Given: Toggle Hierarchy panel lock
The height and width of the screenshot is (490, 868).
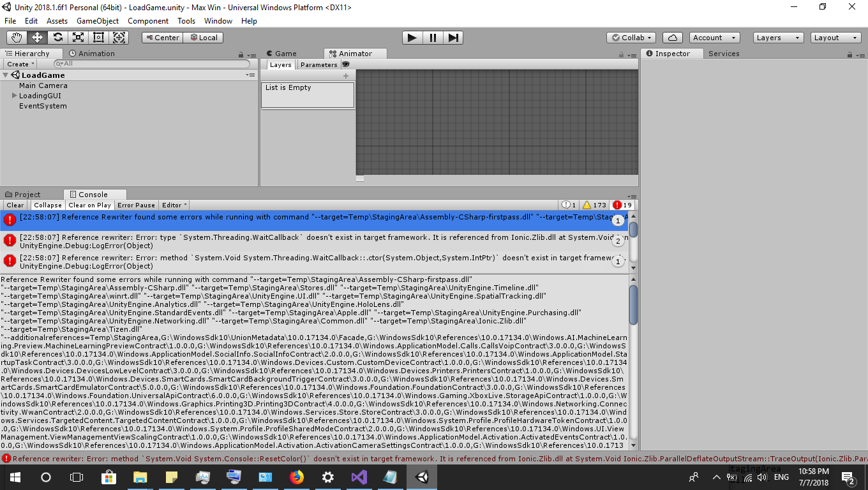Looking at the screenshot, I should point(241,55).
